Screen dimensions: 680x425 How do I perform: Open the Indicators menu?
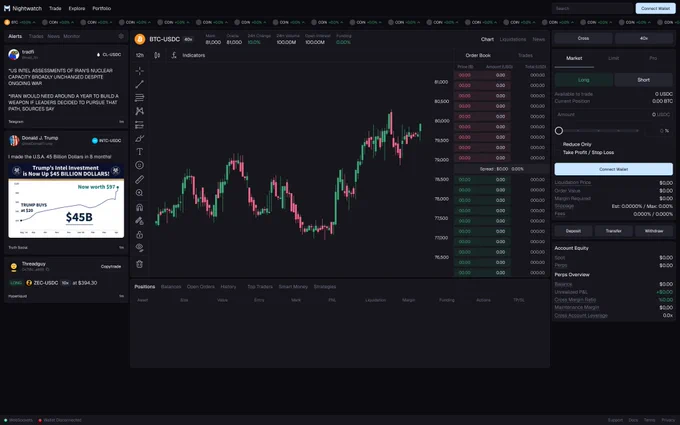click(188, 55)
